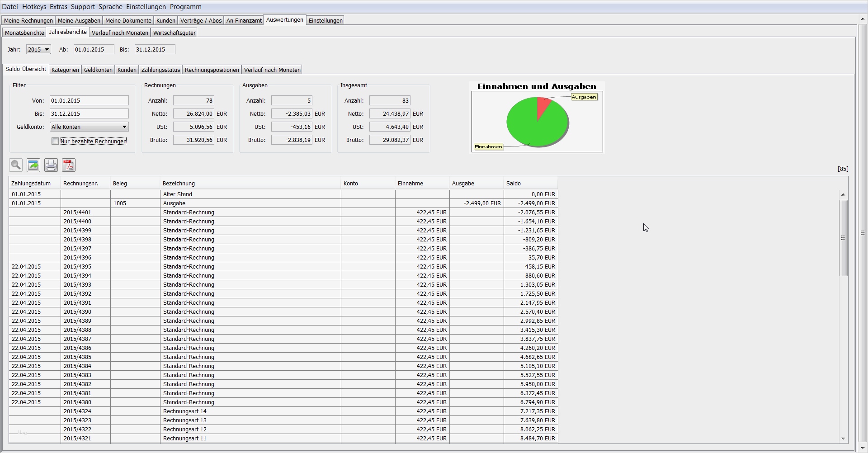Select the Zahlungsstatus tab

pos(160,70)
